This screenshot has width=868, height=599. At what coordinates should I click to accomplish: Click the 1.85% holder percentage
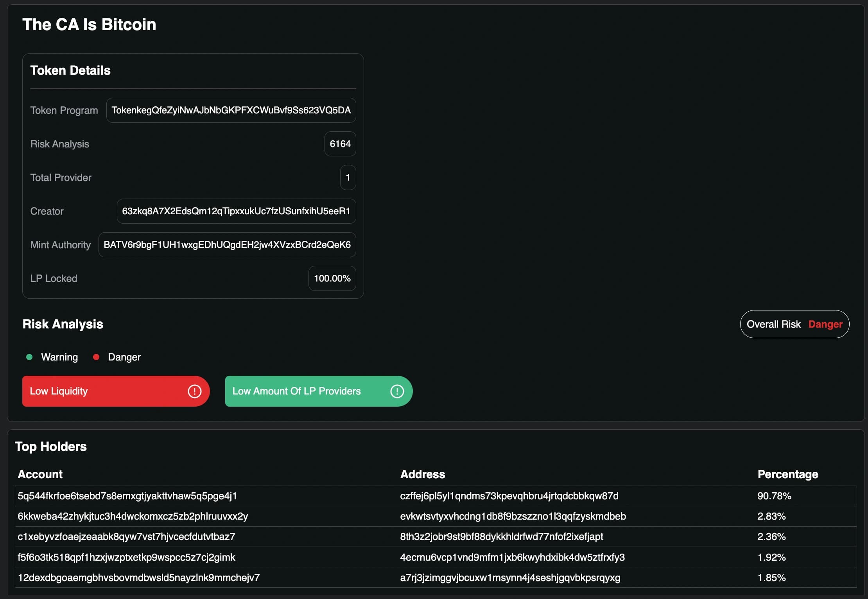click(x=771, y=577)
